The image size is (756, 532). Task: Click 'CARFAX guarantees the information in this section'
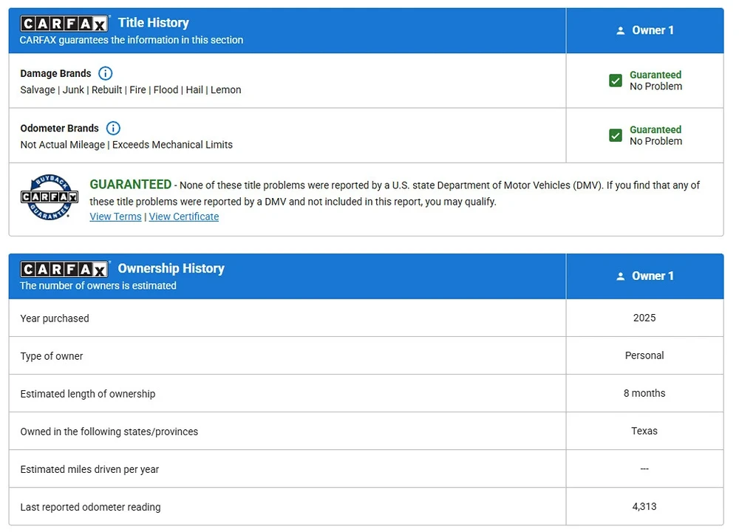tap(131, 40)
